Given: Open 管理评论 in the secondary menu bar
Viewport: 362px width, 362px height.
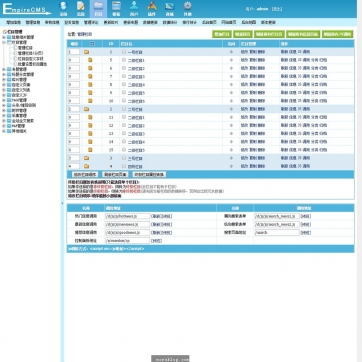Looking at the screenshot, I should pos(91,22).
